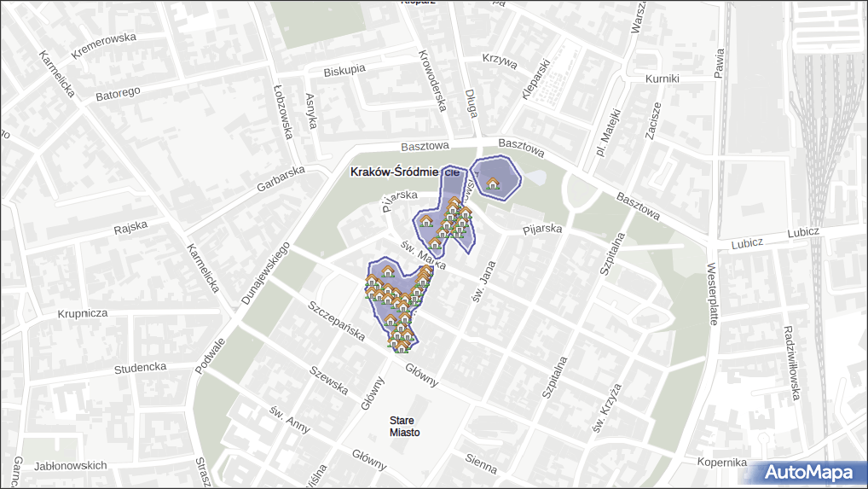Click the Kraków-Śródmieście district label
This screenshot has height=489, width=868.
[405, 172]
